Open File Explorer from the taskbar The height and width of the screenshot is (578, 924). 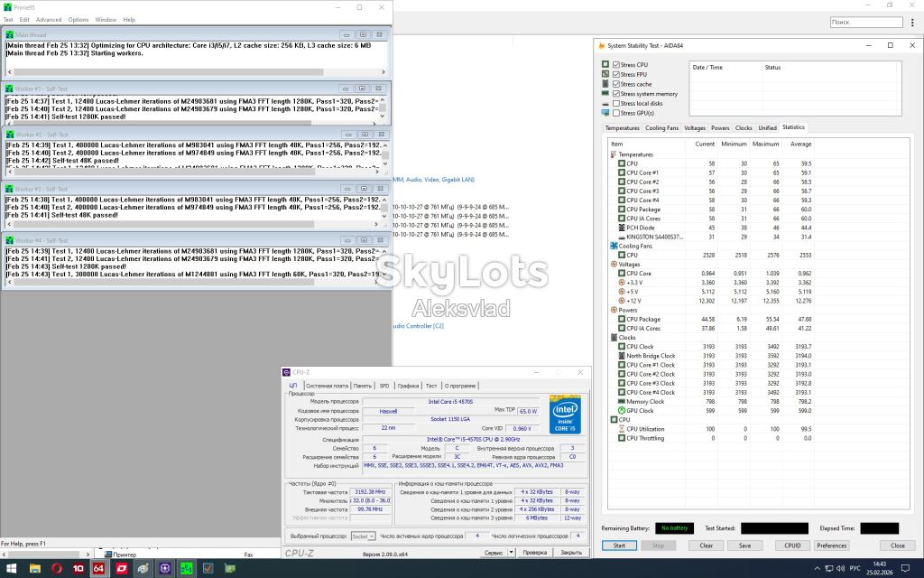point(35,569)
